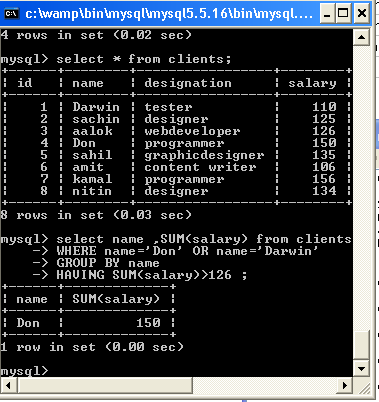The width and height of the screenshot is (379, 402).
Task: Click the 'designation' column header
Action: pyautogui.click(x=188, y=83)
